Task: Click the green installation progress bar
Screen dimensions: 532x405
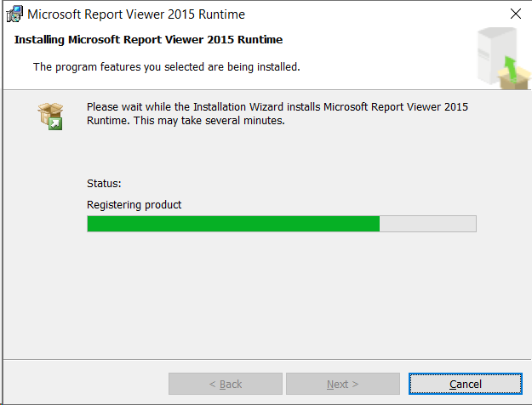Action: tap(282, 224)
